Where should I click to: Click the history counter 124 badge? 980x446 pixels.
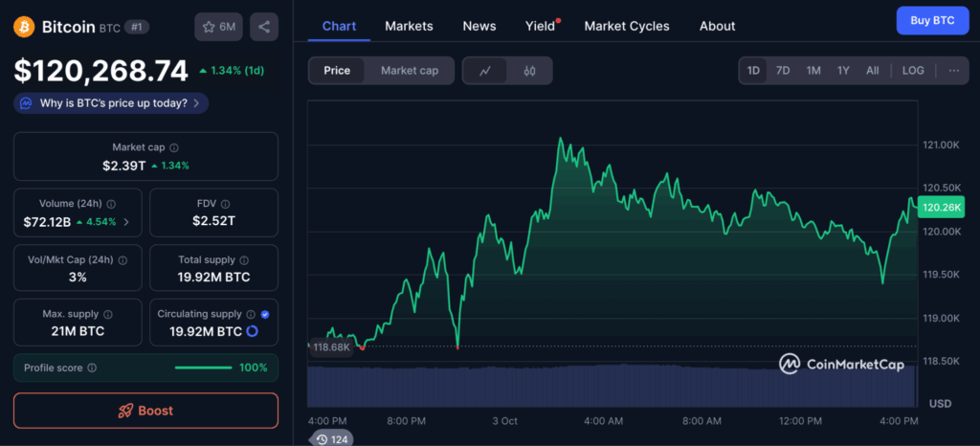(x=330, y=439)
